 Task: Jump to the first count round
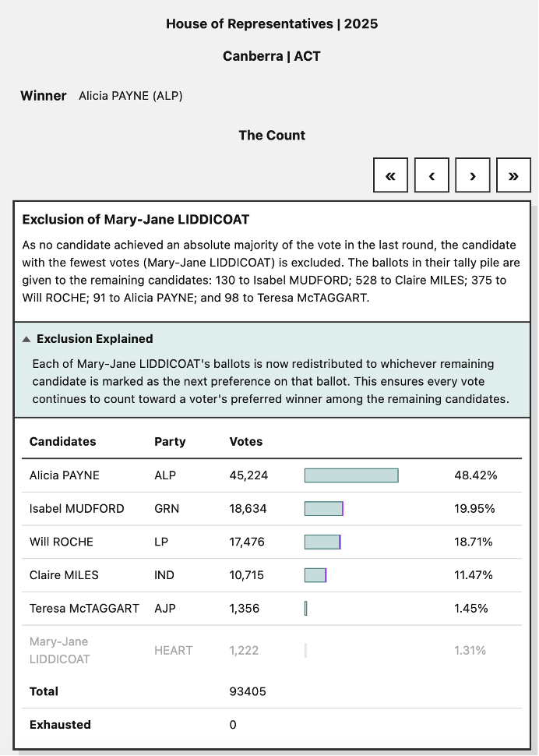click(x=390, y=175)
